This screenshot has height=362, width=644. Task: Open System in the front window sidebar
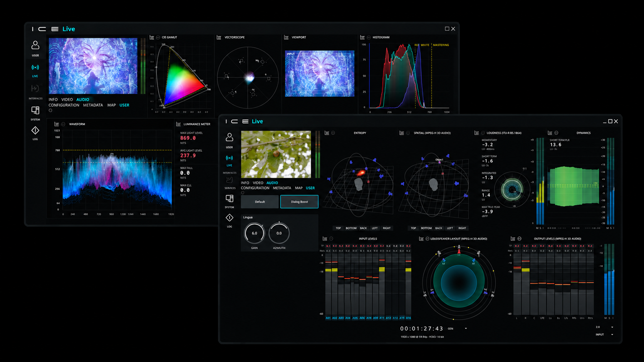click(230, 198)
